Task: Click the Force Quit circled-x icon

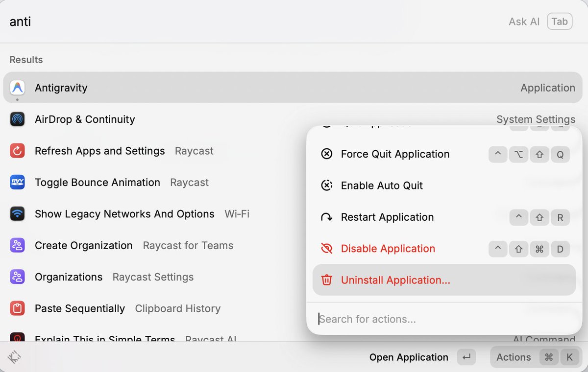Action: [326, 154]
